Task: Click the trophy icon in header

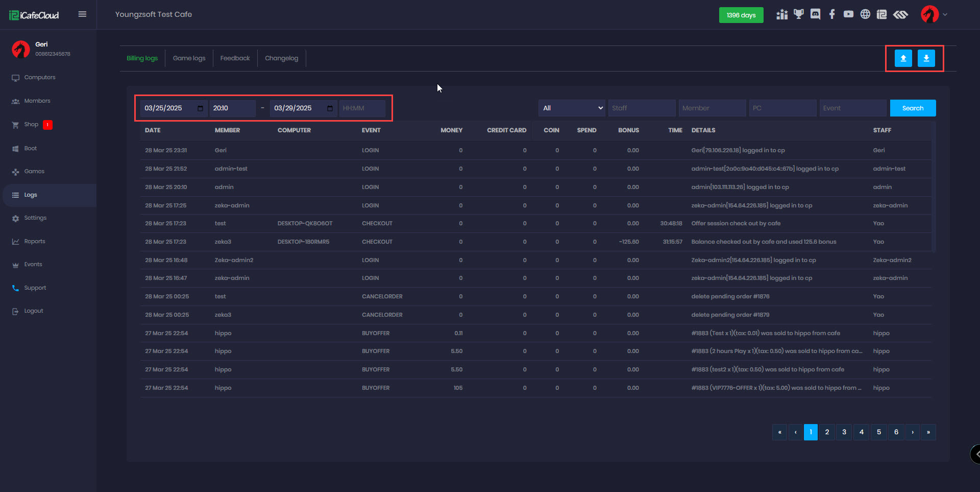Action: (x=799, y=14)
